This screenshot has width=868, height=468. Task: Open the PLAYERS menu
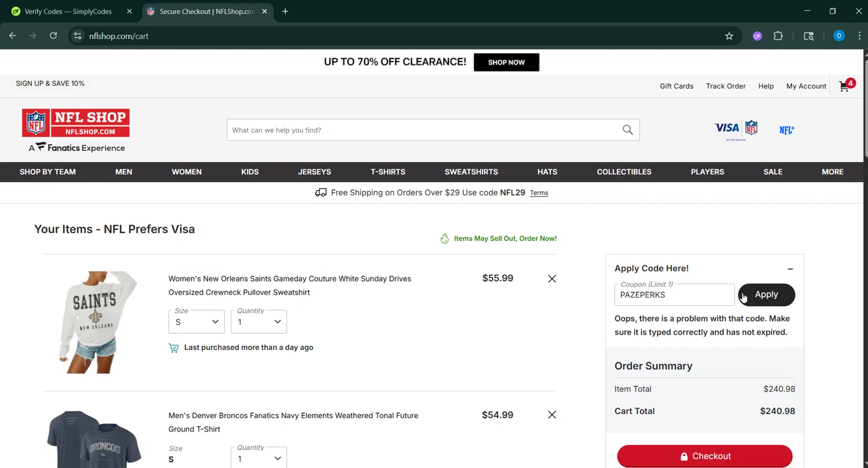707,171
